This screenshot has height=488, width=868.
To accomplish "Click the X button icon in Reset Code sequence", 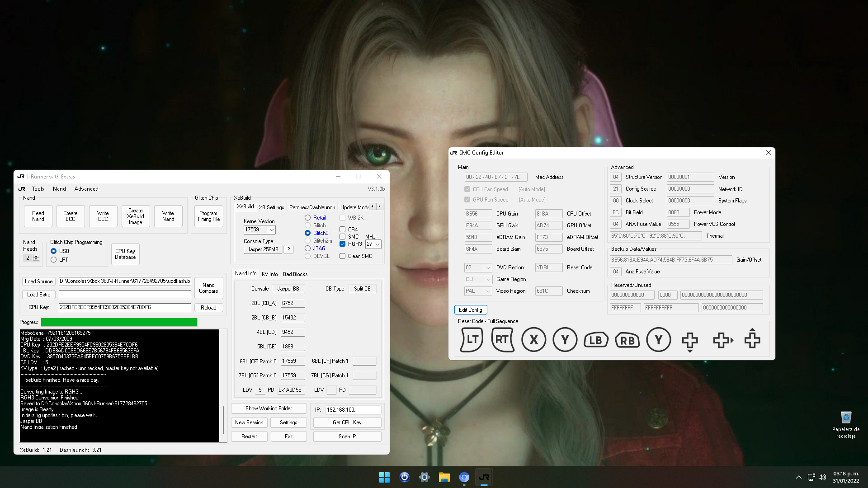I will coord(534,340).
